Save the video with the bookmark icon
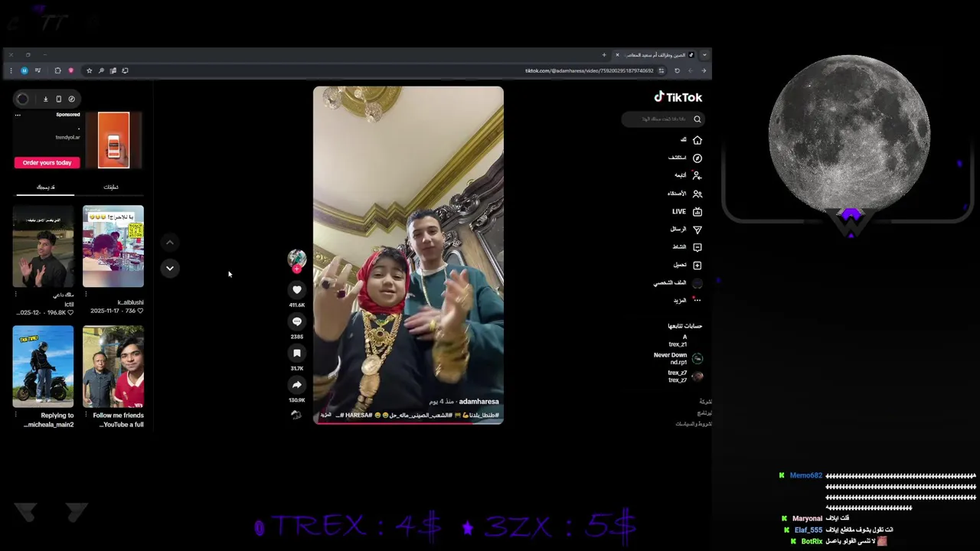 [297, 353]
